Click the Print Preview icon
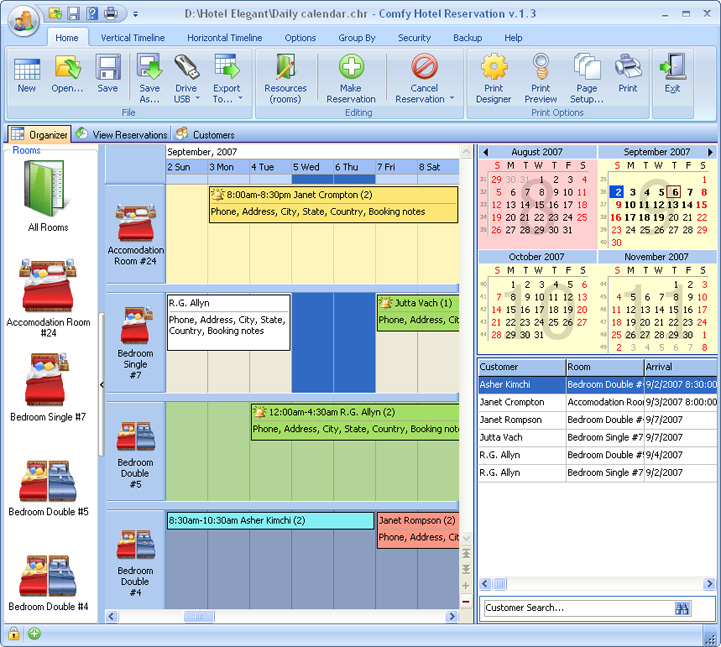Screen dimensions: 721x647 coord(540,68)
